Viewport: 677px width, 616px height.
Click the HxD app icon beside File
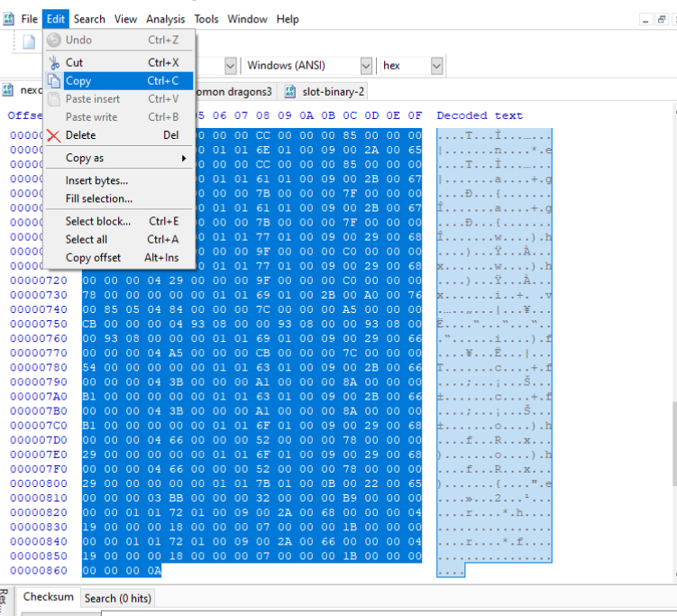click(8, 19)
